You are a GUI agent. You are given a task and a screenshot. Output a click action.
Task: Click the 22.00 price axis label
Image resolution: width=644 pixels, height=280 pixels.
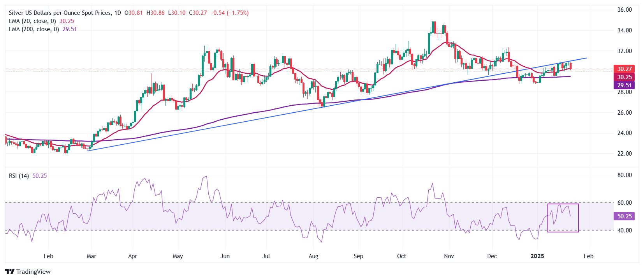click(625, 154)
